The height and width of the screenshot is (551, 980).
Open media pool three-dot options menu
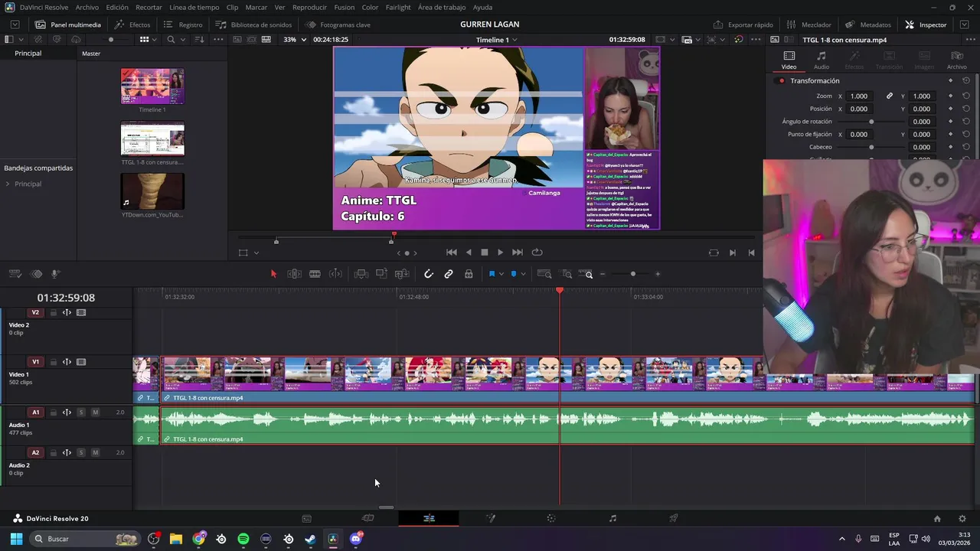pyautogui.click(x=218, y=39)
